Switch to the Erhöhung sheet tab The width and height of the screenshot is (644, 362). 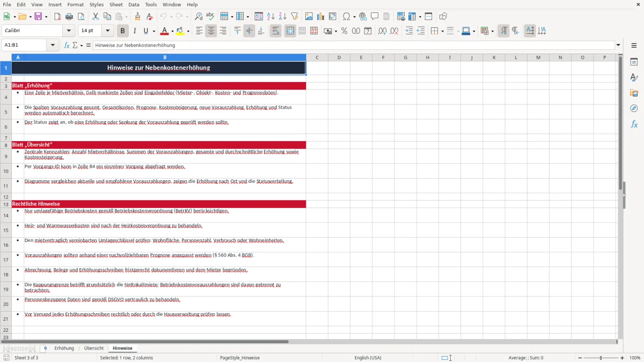tap(64, 348)
